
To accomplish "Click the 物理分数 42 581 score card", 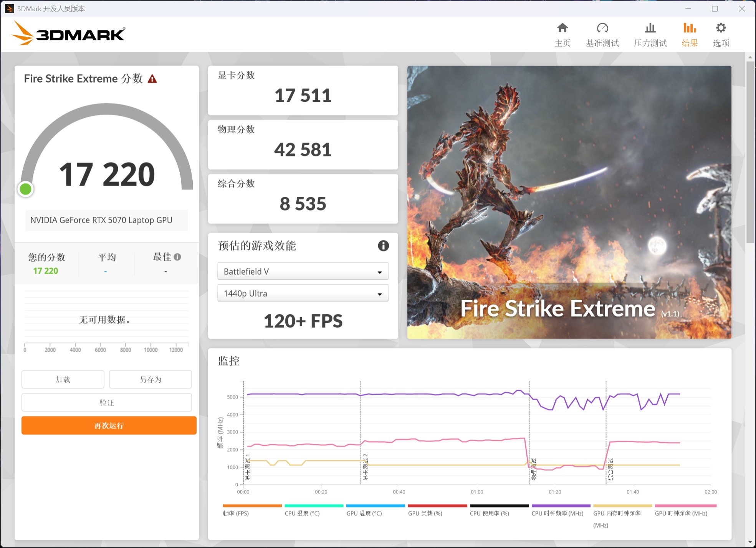I will coord(303,144).
